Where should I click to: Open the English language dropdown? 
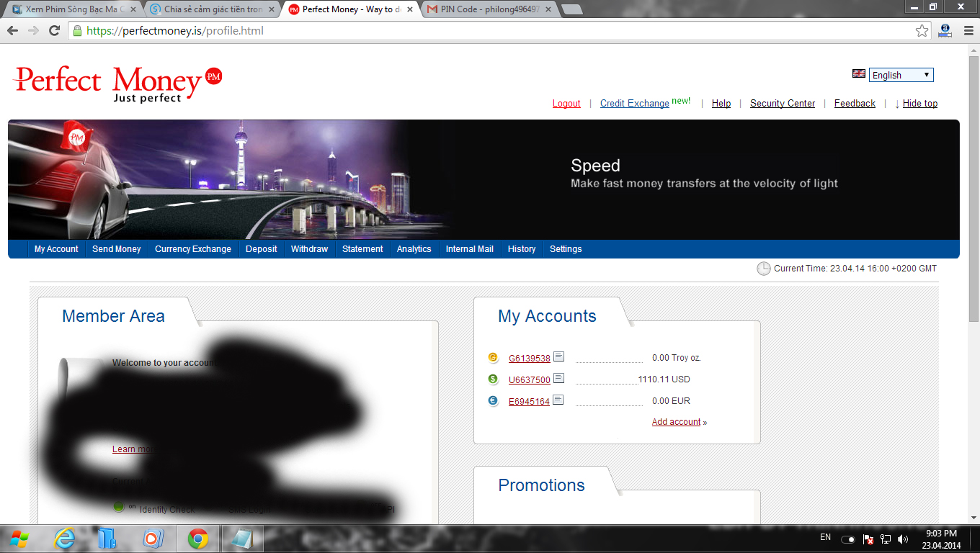(x=901, y=75)
